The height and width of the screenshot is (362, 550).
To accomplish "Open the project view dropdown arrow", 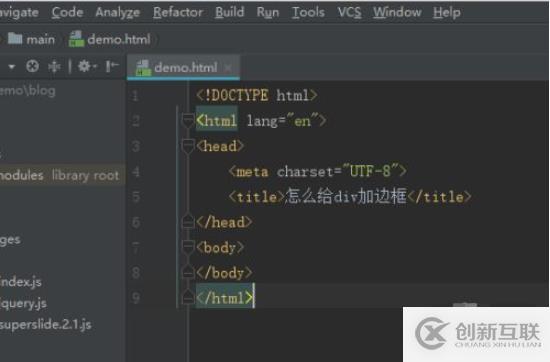I will coord(12,66).
